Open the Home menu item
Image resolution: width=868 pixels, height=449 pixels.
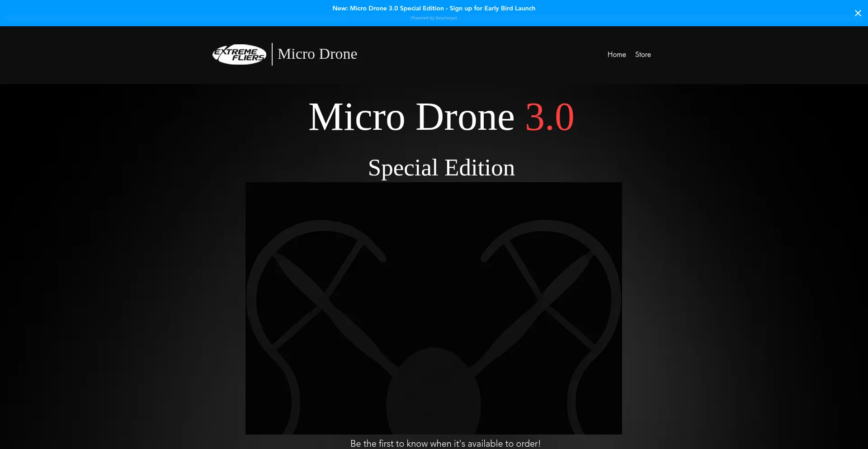616,54
